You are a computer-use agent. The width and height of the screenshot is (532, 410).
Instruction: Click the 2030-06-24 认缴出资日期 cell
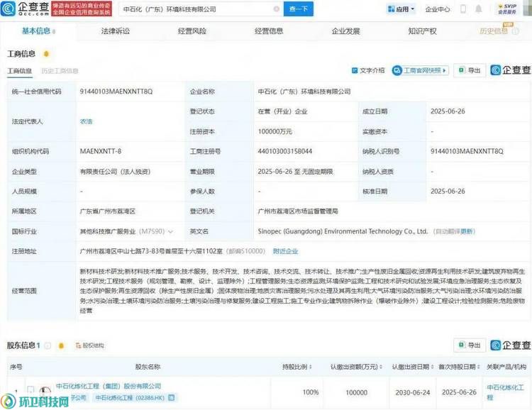point(413,392)
